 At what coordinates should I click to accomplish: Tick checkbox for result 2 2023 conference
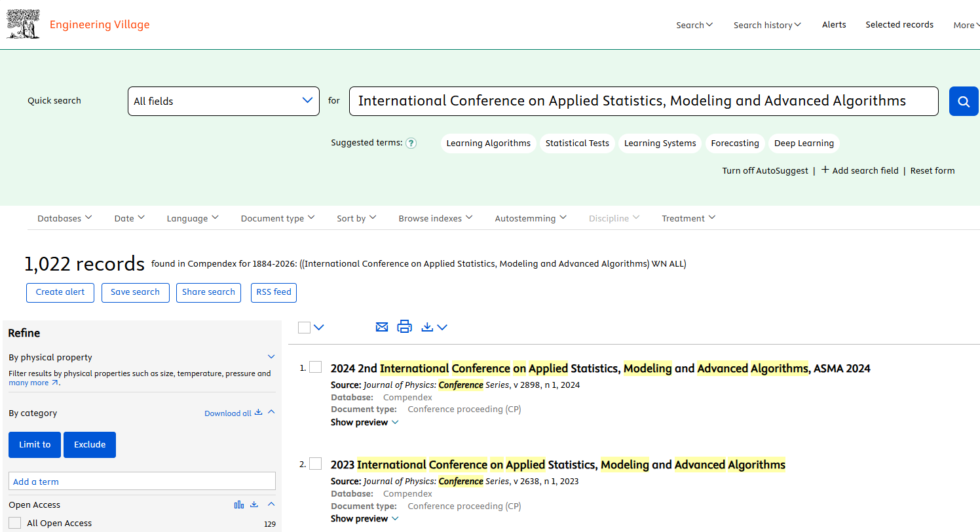[315, 464]
